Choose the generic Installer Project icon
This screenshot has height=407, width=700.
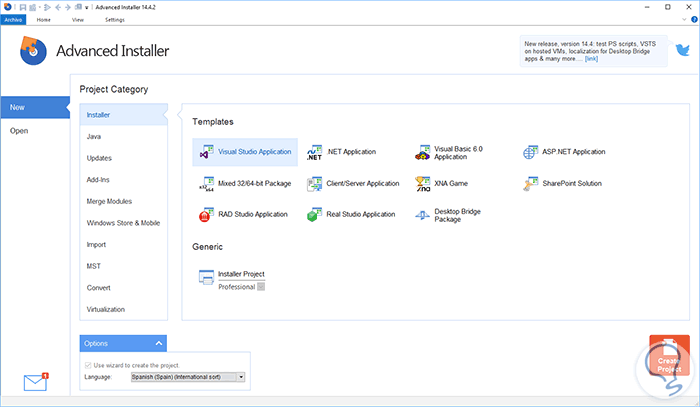[x=206, y=278]
